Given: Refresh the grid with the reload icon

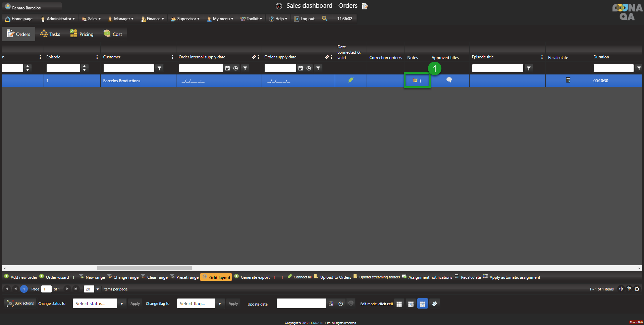Looking at the screenshot, I should point(637,289).
